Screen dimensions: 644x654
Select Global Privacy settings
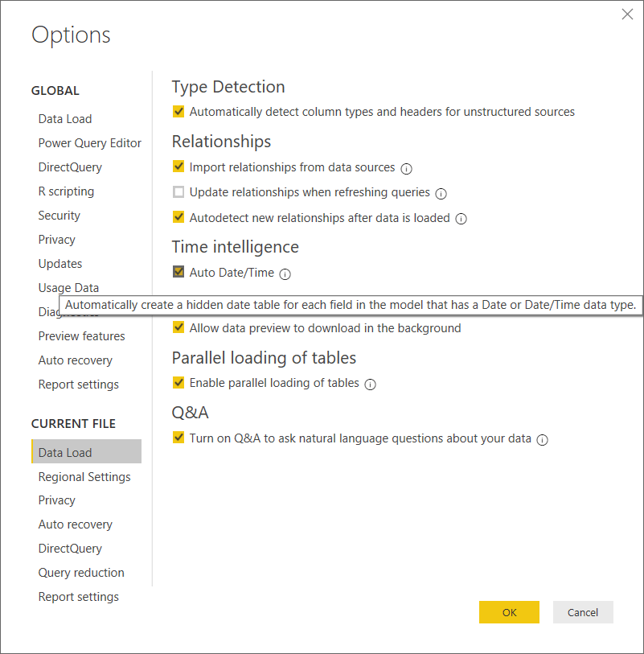coord(57,240)
